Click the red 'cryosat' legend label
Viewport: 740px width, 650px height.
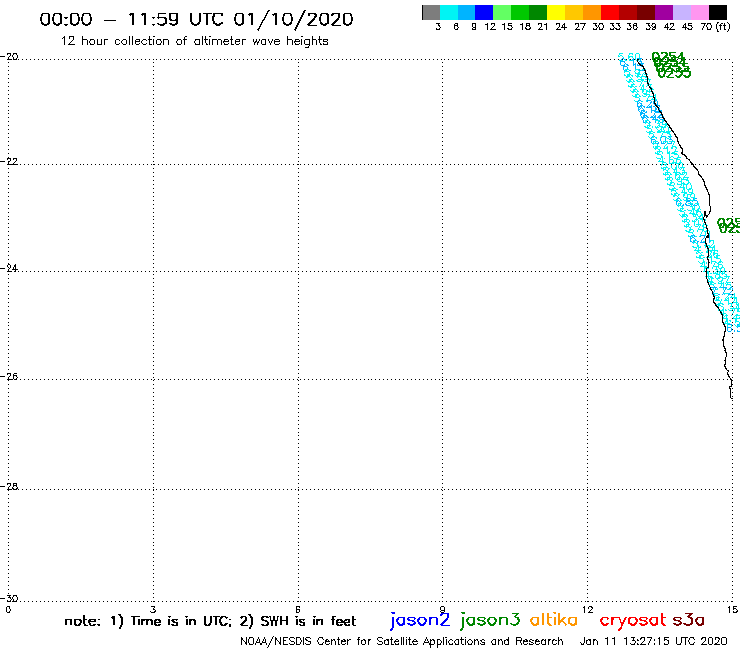(x=633, y=621)
